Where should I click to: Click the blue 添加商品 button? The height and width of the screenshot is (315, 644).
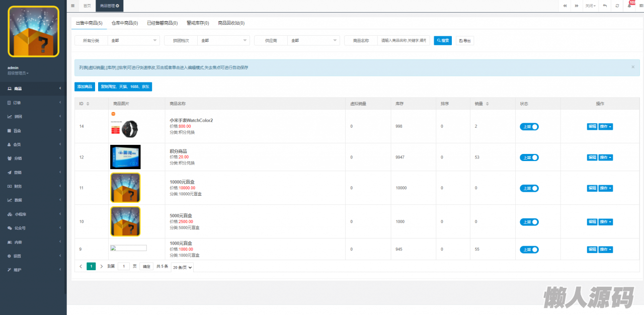click(85, 87)
